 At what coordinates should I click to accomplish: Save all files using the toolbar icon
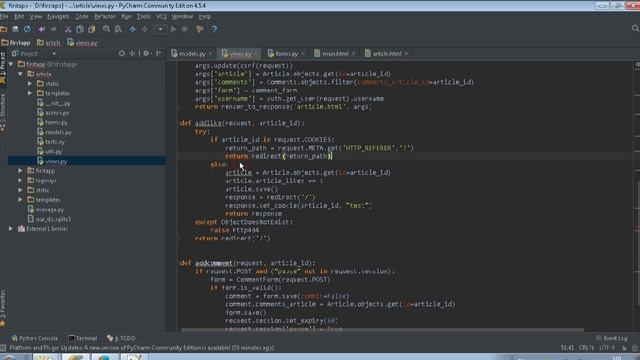point(15,29)
